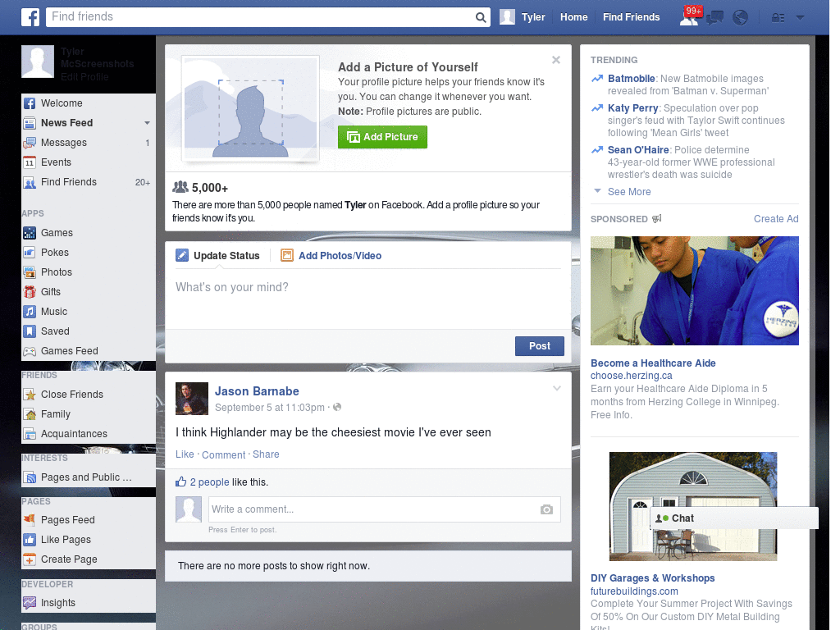Click the Add Picture green button
Image resolution: width=840 pixels, height=630 pixels.
[382, 137]
